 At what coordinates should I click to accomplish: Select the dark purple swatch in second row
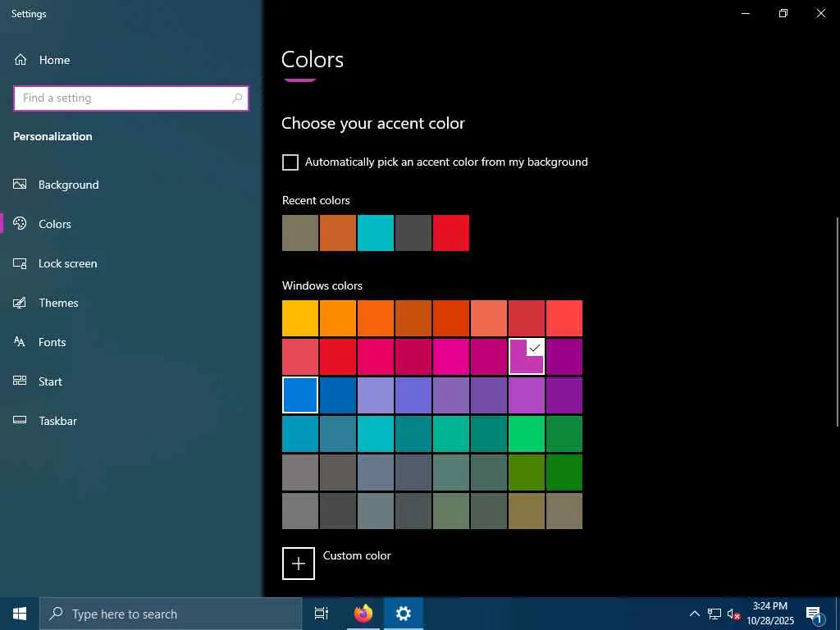coord(564,357)
